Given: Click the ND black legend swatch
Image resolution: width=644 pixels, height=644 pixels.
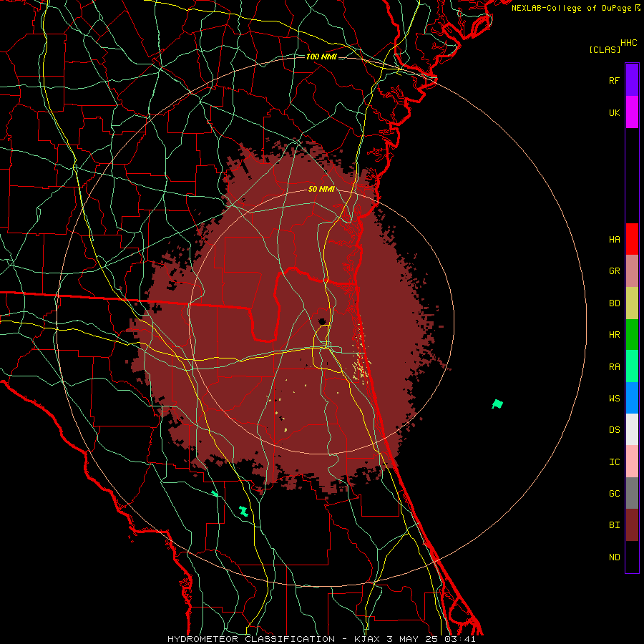Looking at the screenshot, I should tap(632, 557).
